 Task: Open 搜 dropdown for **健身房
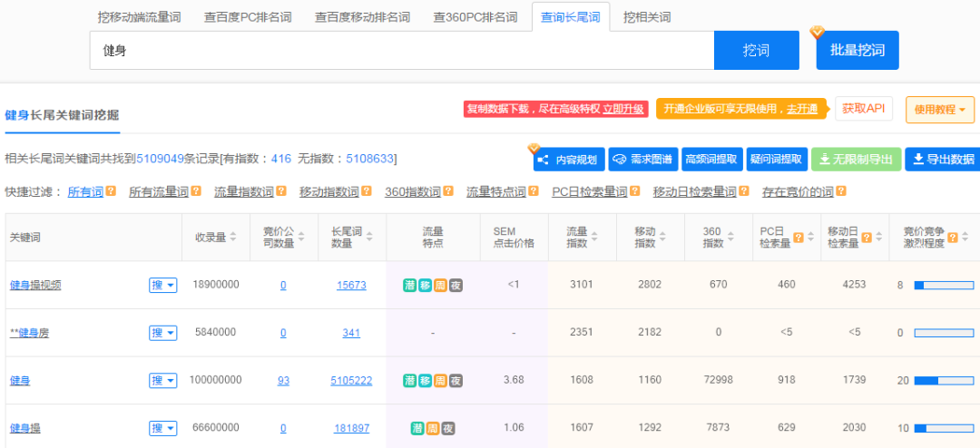[163, 333]
